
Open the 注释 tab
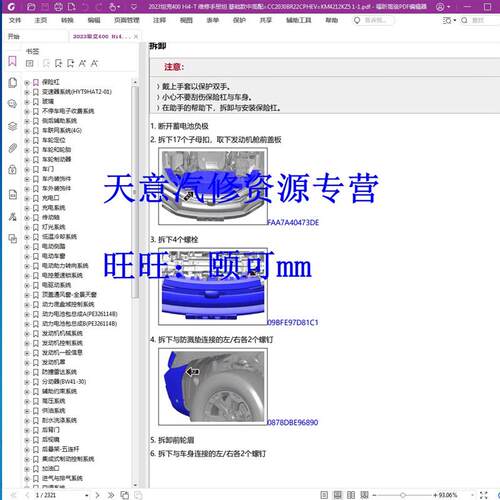click(x=159, y=20)
